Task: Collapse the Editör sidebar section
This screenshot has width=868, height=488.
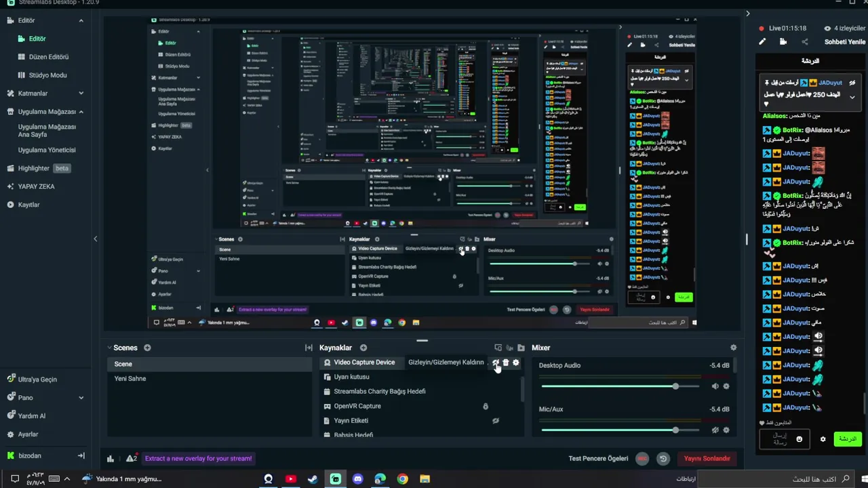Action: tap(81, 20)
